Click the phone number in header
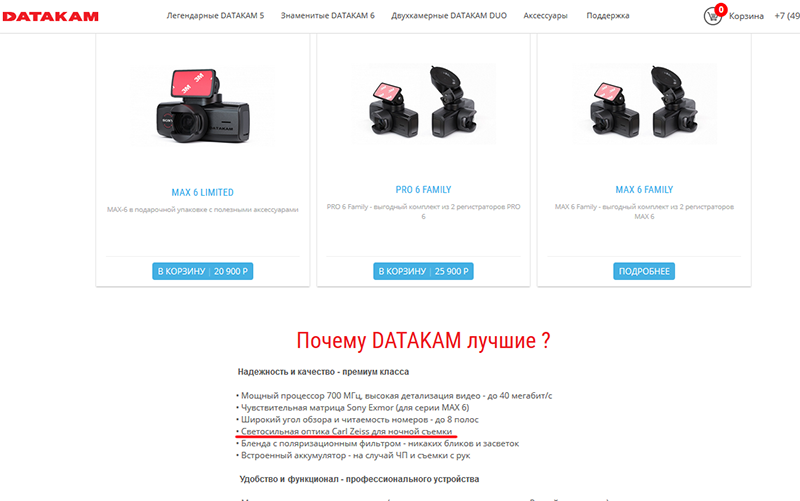This screenshot has width=800, height=501. coord(787,16)
